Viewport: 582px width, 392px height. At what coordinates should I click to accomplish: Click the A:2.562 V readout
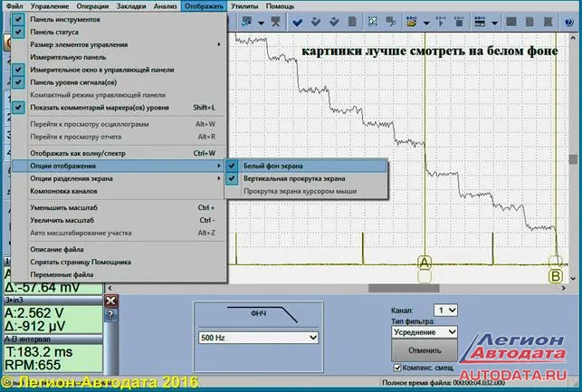(x=34, y=313)
